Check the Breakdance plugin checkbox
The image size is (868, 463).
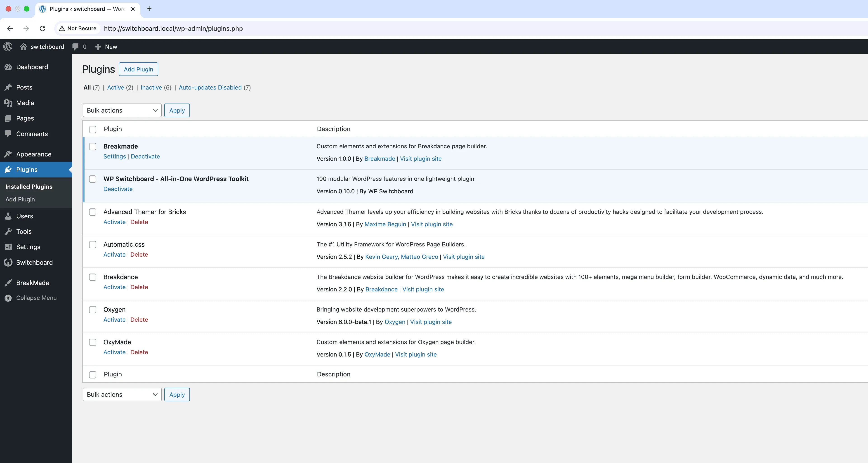tap(93, 277)
